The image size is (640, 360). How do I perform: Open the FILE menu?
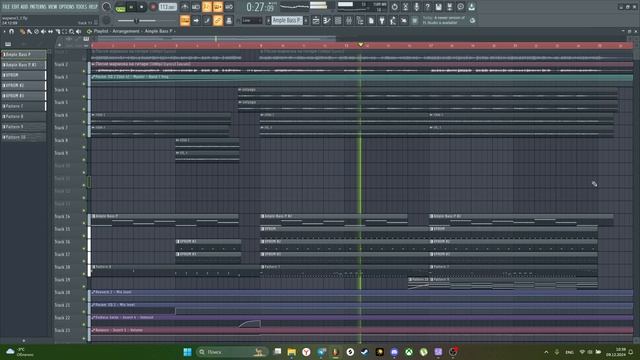tap(6, 7)
